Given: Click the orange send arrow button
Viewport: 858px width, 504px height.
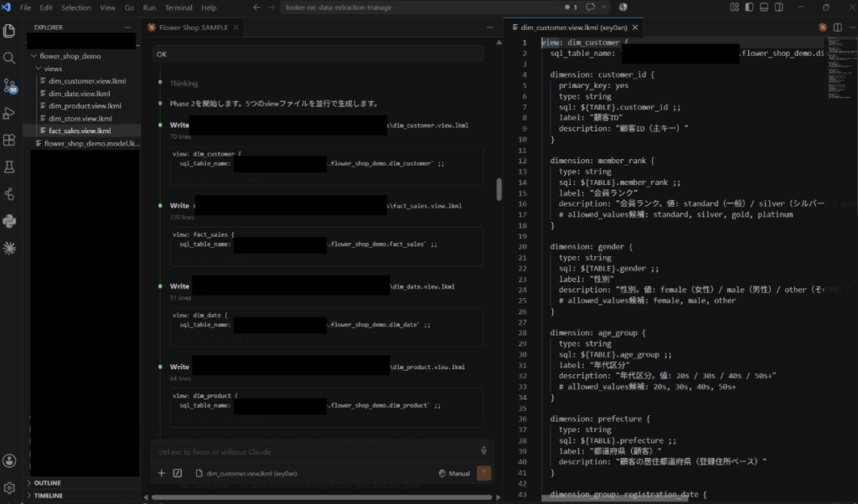Looking at the screenshot, I should pos(483,473).
